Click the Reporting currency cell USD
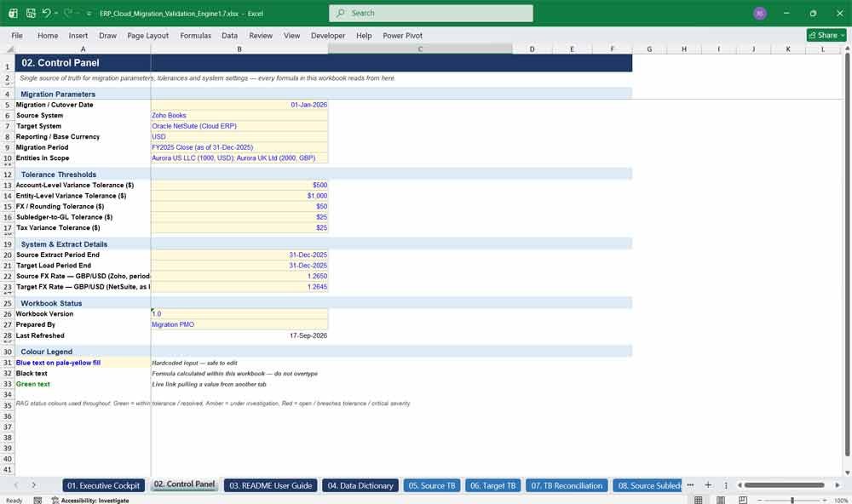Screen dimensions: 852x504 pyautogui.click(x=239, y=137)
